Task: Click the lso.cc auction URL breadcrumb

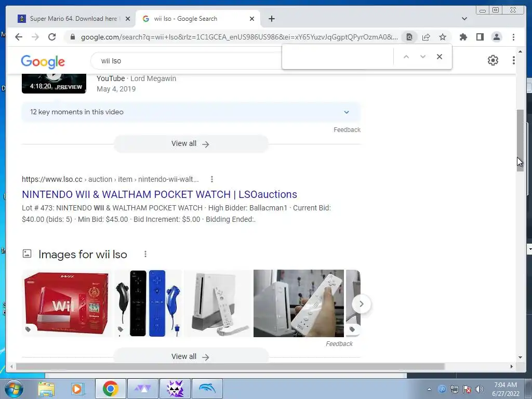Action: click(x=110, y=179)
